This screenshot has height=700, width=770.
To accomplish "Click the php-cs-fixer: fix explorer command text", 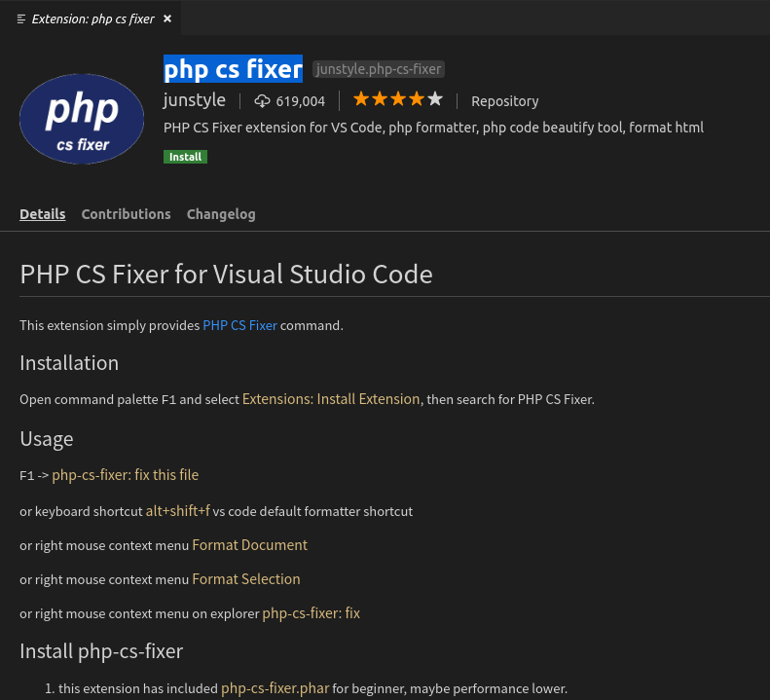I will coord(311,613).
